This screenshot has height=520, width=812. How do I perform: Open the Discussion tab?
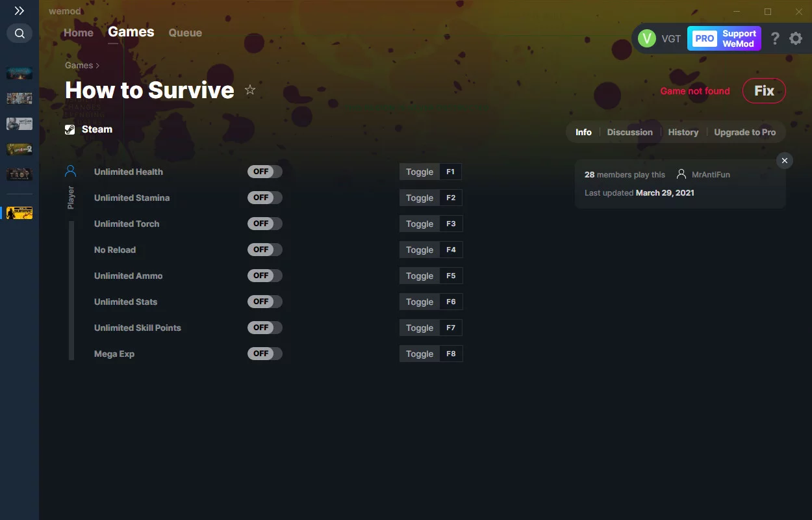pyautogui.click(x=629, y=132)
